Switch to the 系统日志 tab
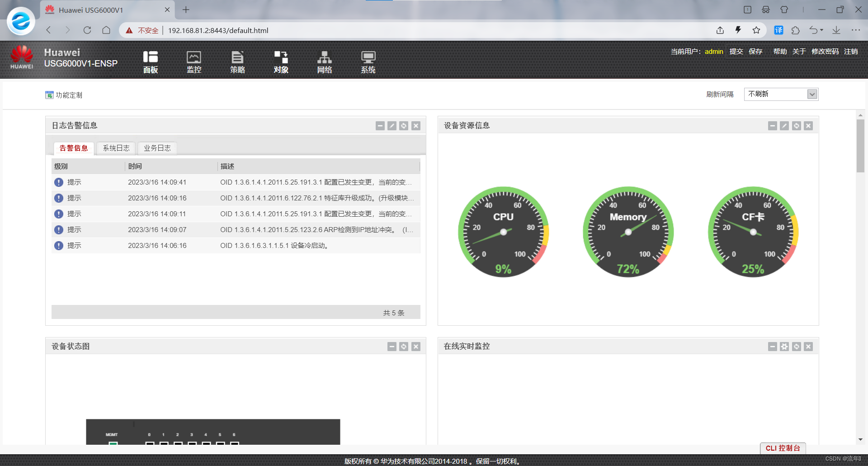Screen dimensions: 868x466 click(x=116, y=148)
